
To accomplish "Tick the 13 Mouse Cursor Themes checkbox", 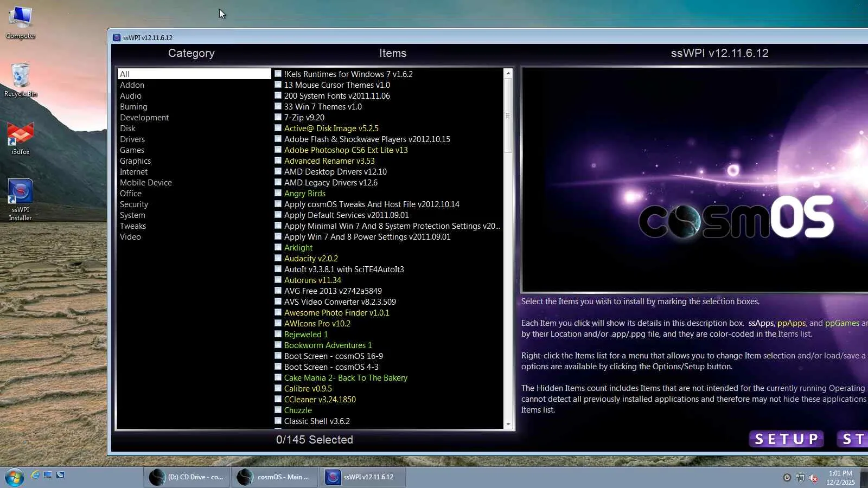I will click(278, 85).
